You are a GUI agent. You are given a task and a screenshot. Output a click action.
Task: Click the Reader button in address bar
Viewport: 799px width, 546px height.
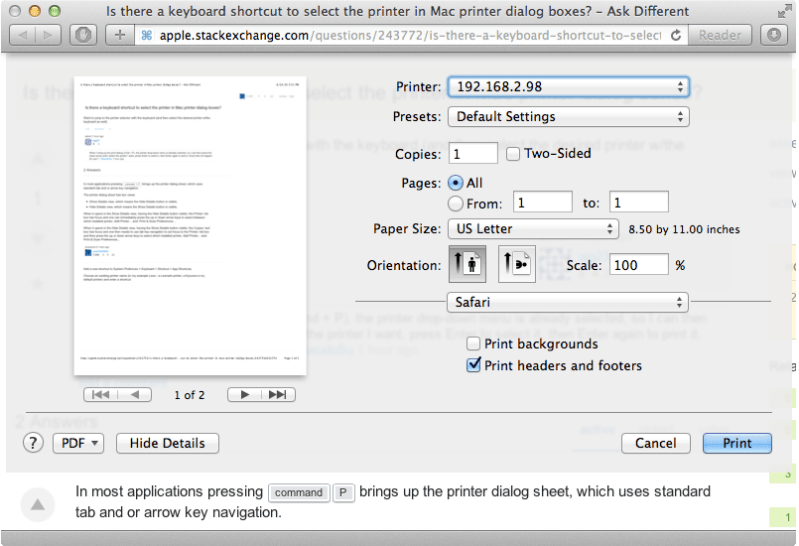(x=720, y=35)
